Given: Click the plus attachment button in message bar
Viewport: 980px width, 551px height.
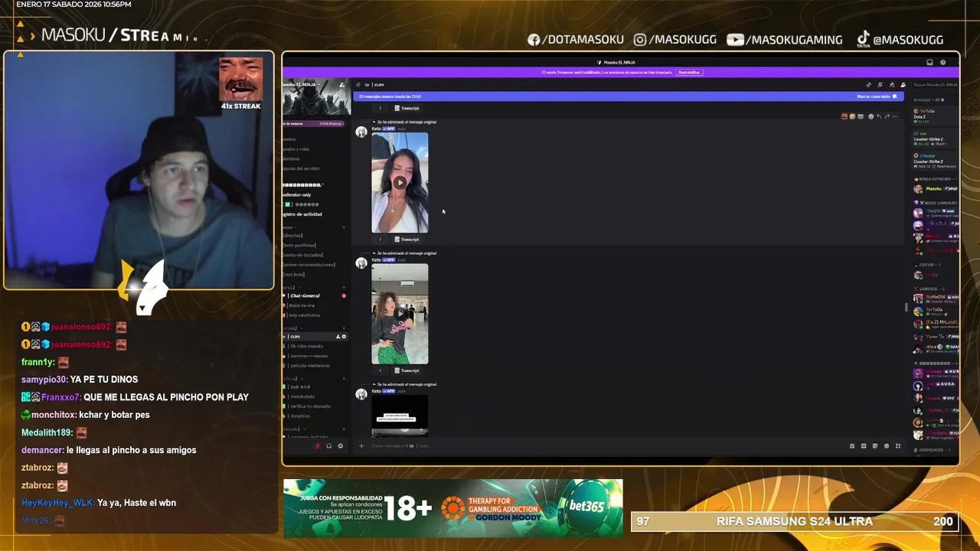Looking at the screenshot, I should (x=361, y=446).
